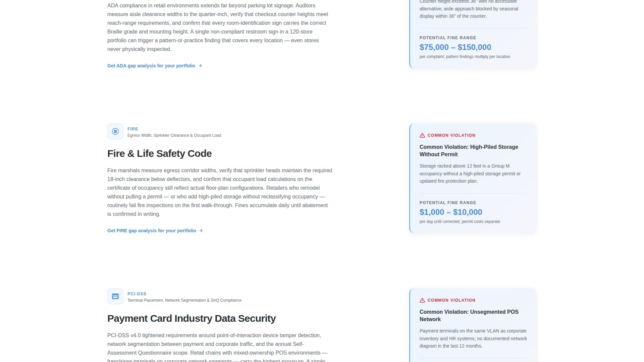Open ADA gap analysis for your portfolio
This screenshot has height=362, width=644.
151,66
